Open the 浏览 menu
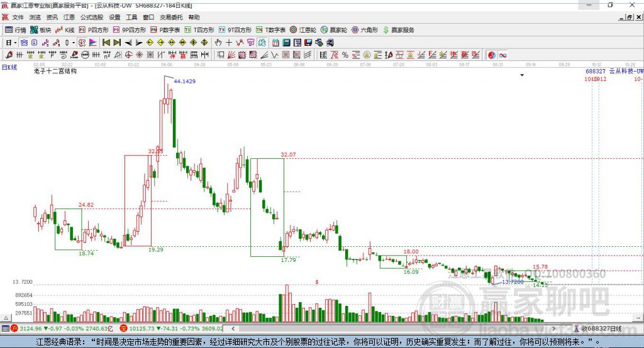This screenshot has height=348, width=644. [x=35, y=17]
